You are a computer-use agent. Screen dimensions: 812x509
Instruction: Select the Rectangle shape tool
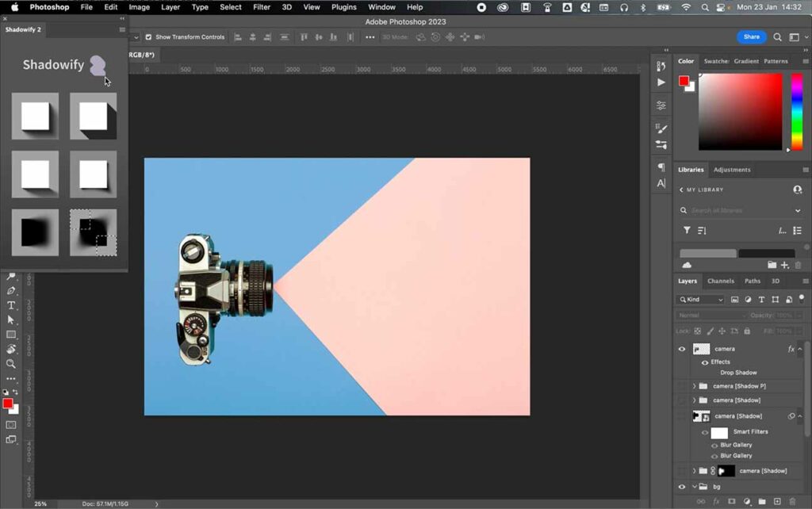point(11,335)
